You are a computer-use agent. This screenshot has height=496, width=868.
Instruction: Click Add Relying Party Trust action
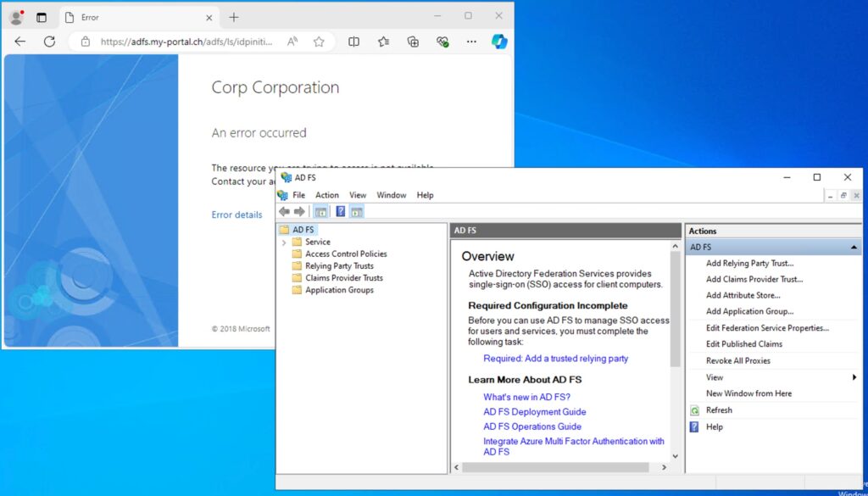[x=749, y=264]
